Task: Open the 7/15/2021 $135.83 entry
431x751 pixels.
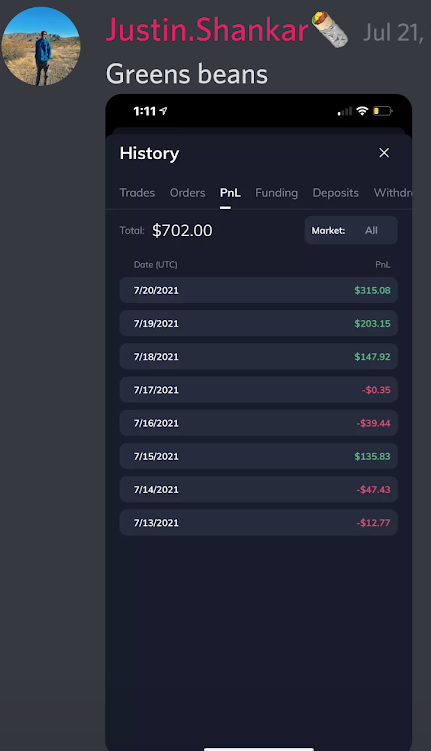Action: [x=259, y=456]
